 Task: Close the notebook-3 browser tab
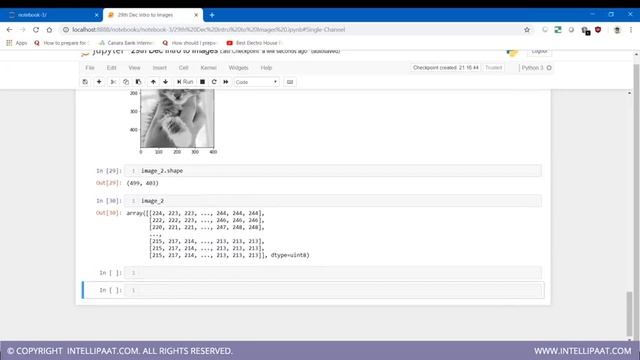click(x=97, y=15)
